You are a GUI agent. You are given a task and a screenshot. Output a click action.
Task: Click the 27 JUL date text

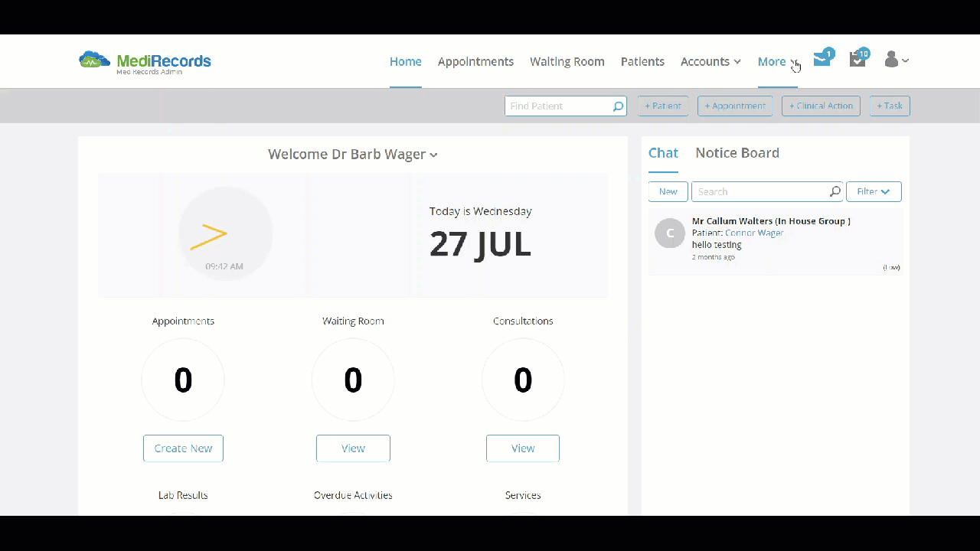click(x=480, y=244)
